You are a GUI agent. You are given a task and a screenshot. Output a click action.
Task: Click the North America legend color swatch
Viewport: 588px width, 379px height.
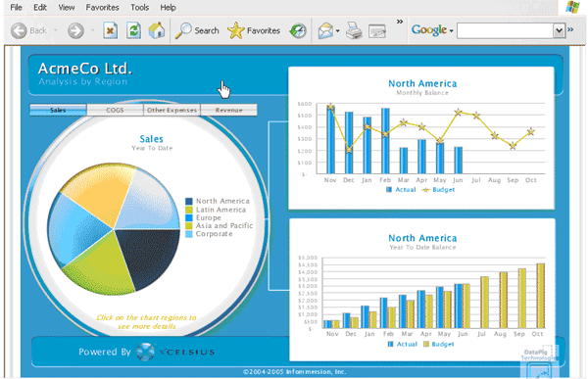[x=189, y=202]
